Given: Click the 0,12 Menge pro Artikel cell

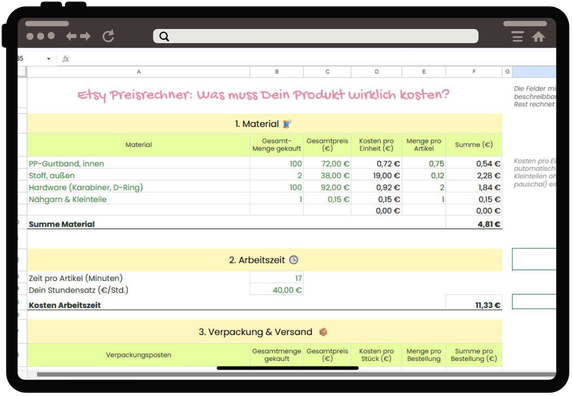Looking at the screenshot, I should tap(424, 176).
